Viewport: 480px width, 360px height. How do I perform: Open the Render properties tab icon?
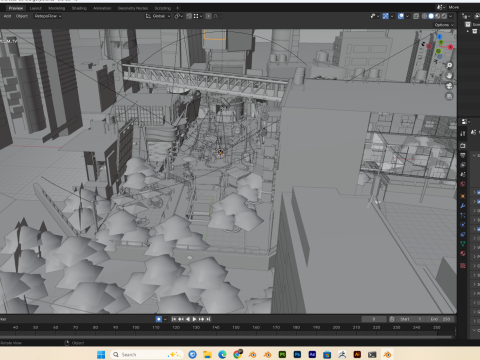(463, 146)
